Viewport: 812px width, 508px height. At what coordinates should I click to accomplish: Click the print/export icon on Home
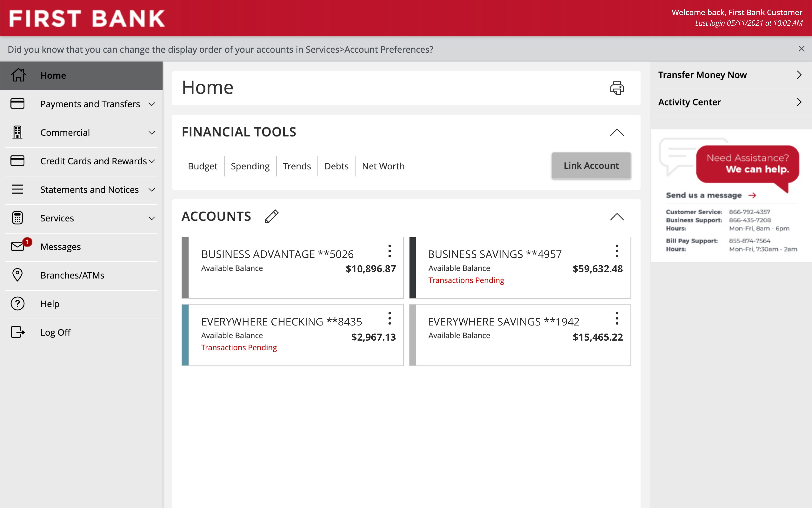(x=617, y=88)
